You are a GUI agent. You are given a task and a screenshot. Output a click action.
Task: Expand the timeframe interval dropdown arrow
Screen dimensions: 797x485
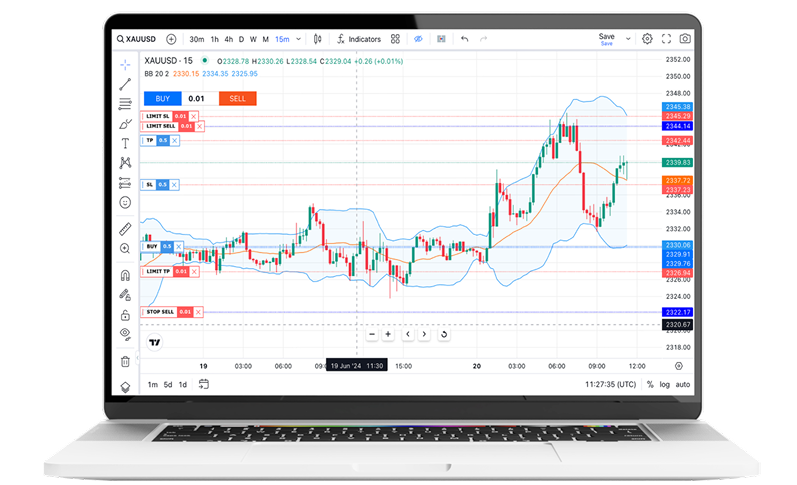297,39
